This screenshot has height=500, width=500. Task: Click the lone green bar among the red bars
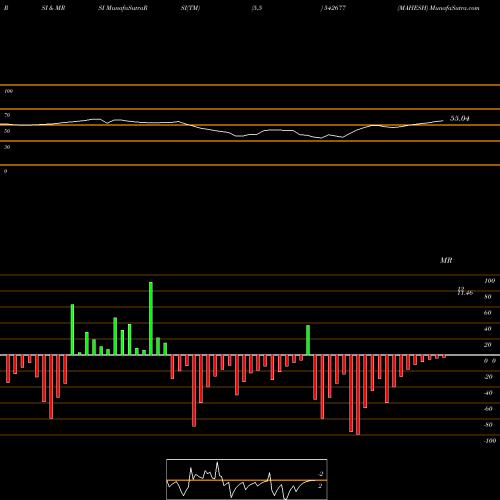point(308,340)
